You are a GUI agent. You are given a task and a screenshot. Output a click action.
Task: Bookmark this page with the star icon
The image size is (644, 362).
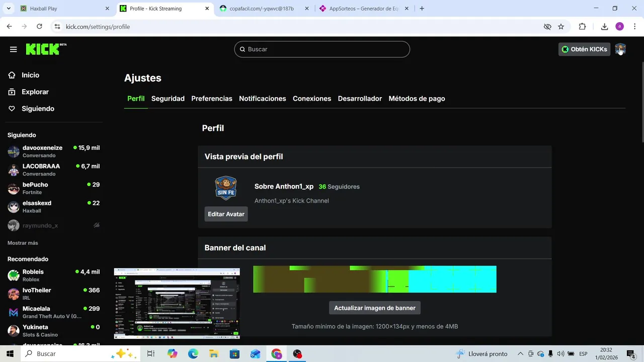point(561,27)
